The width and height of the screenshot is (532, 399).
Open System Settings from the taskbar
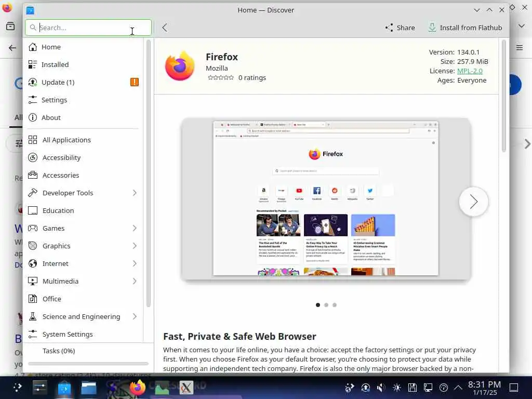[39, 387]
